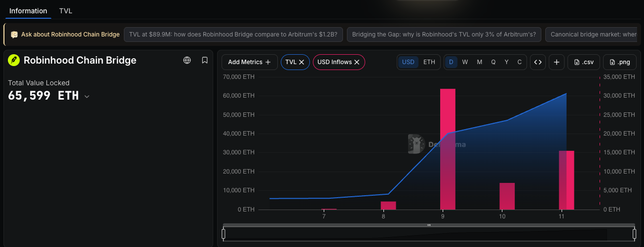Select quarterly Q interval
The width and height of the screenshot is (644, 247).
tap(493, 62)
